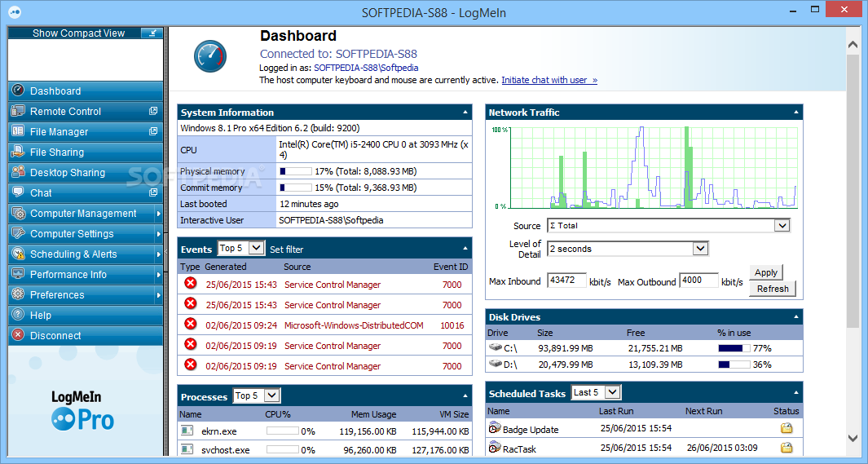Click the Help question mark icon

(18, 315)
